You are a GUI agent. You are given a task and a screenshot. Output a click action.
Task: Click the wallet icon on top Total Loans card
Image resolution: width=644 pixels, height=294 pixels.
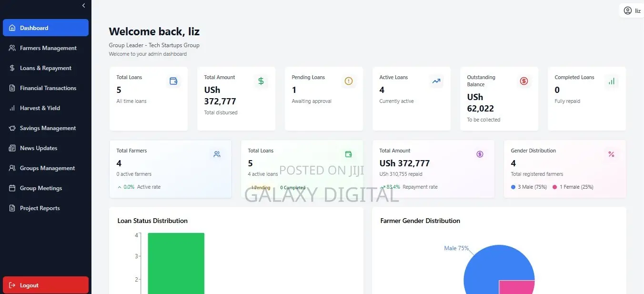(x=173, y=81)
